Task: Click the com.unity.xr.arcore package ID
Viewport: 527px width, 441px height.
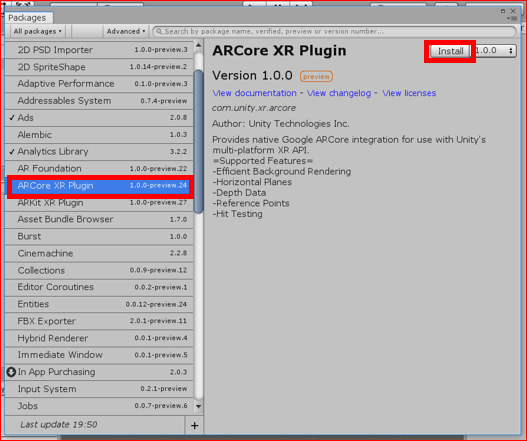Action: (x=254, y=108)
